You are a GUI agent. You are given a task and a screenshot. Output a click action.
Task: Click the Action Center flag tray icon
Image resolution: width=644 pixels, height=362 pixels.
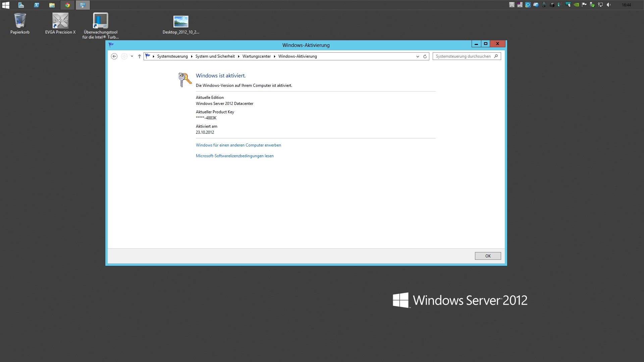click(584, 5)
